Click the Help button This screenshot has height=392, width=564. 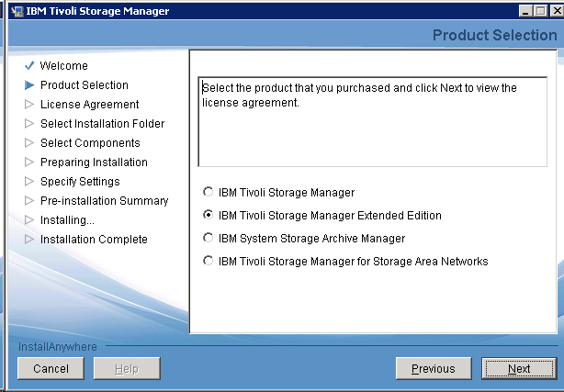128,369
